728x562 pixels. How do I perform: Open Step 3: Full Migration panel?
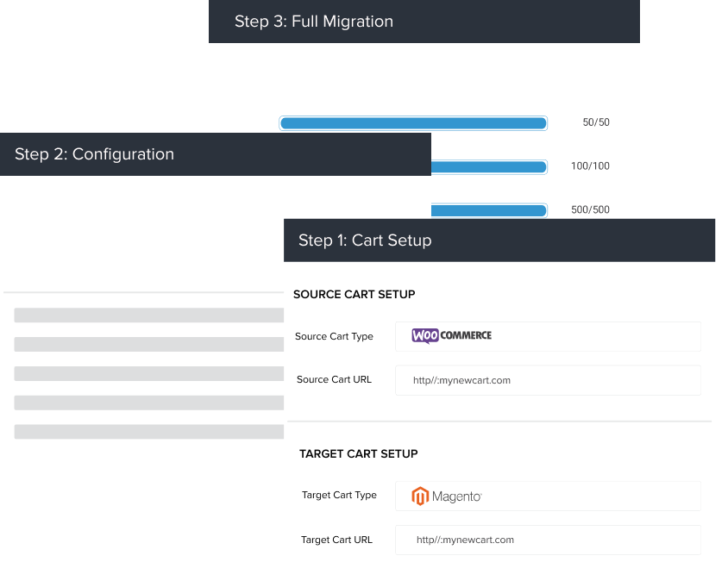pyautogui.click(x=313, y=21)
